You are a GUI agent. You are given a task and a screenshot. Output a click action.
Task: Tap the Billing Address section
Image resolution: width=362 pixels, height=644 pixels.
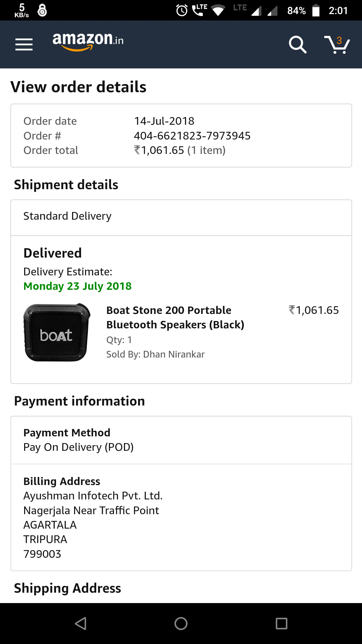tap(181, 517)
